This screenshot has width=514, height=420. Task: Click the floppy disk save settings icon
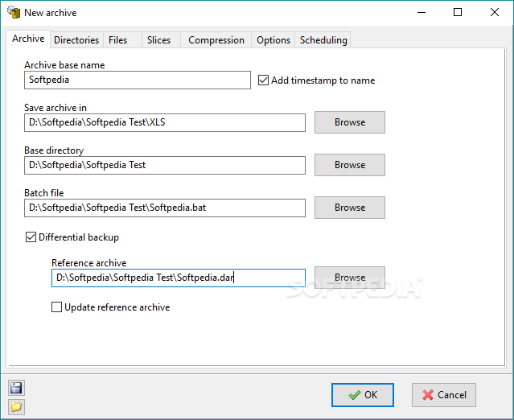point(16,388)
